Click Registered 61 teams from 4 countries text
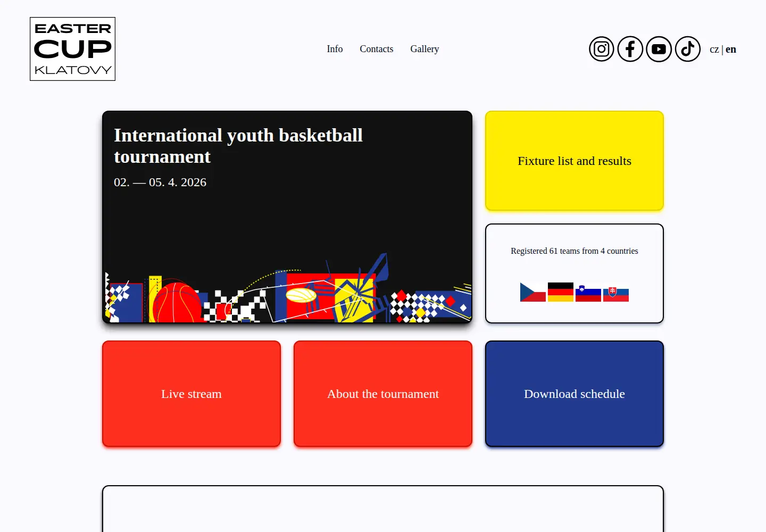Viewport: 766px width, 532px height. [574, 251]
